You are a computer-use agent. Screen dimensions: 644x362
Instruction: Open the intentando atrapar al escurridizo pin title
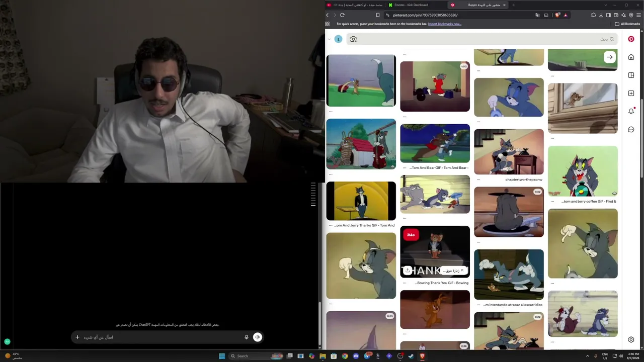click(x=513, y=305)
